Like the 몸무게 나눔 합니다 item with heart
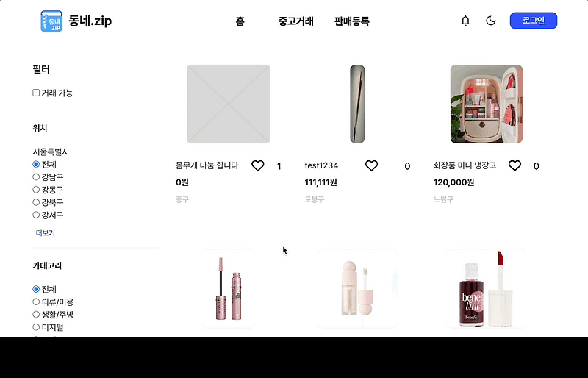The width and height of the screenshot is (588, 378). tap(258, 165)
